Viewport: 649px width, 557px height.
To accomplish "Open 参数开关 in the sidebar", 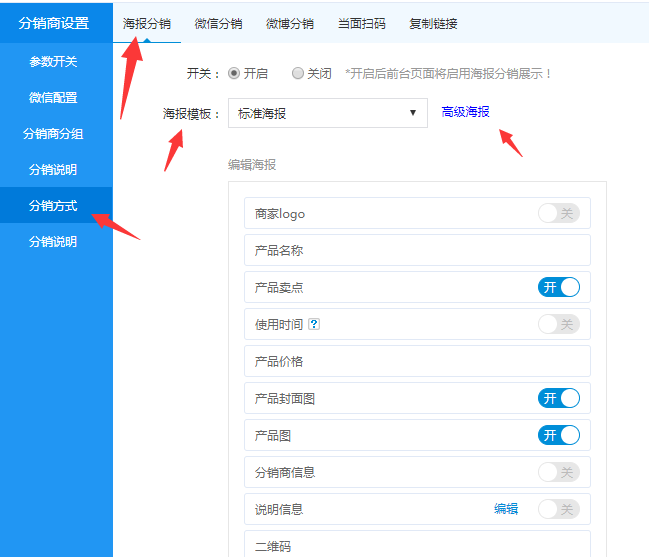I will point(53,61).
